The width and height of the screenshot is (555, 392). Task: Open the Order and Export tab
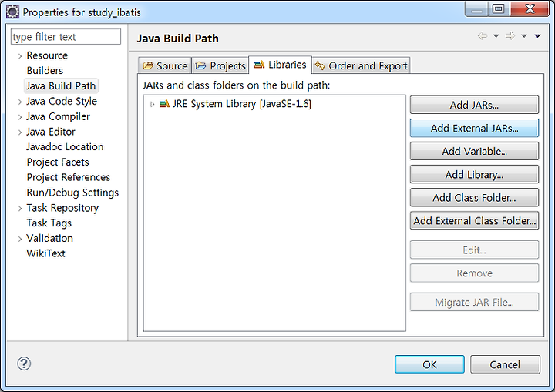[x=361, y=65]
